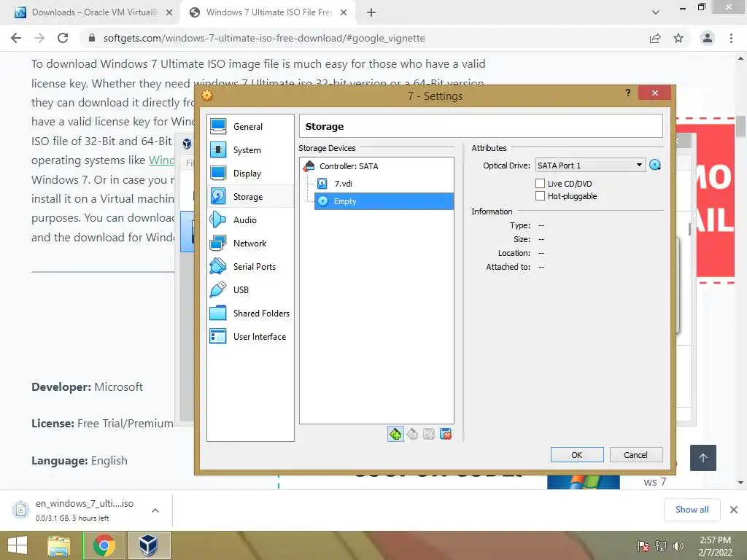The image size is (747, 560).
Task: Go back in Chrome
Action: (x=16, y=38)
